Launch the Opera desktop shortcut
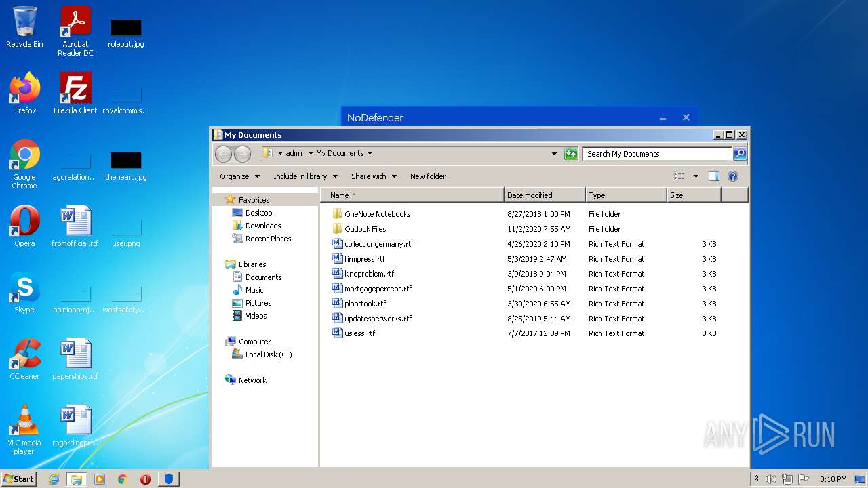 tap(24, 226)
